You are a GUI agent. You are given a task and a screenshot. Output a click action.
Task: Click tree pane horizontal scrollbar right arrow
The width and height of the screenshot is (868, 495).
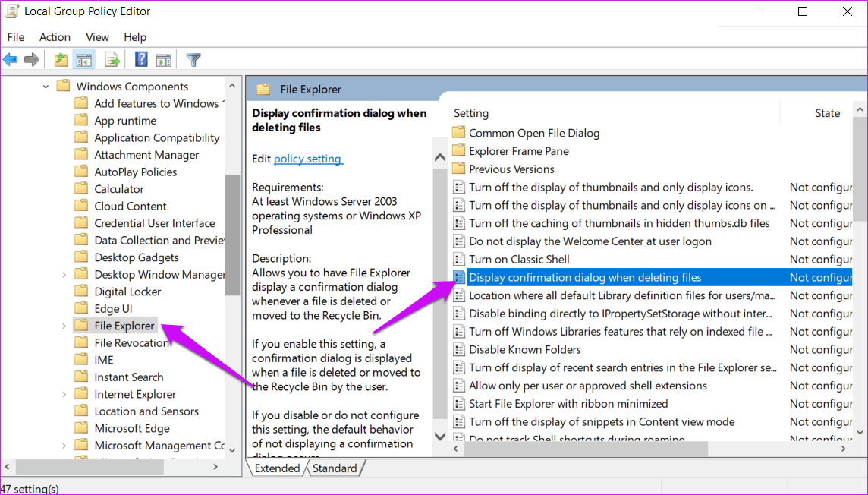216,468
